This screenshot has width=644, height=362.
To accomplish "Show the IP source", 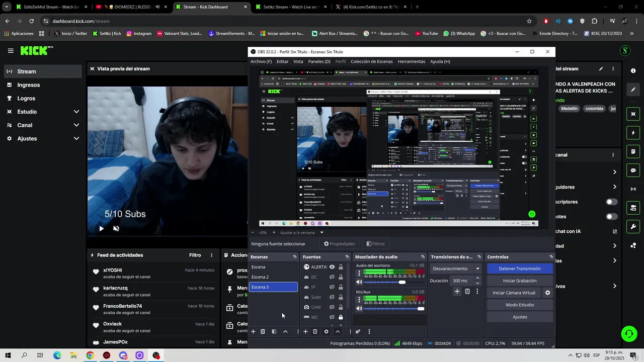I will point(332,287).
